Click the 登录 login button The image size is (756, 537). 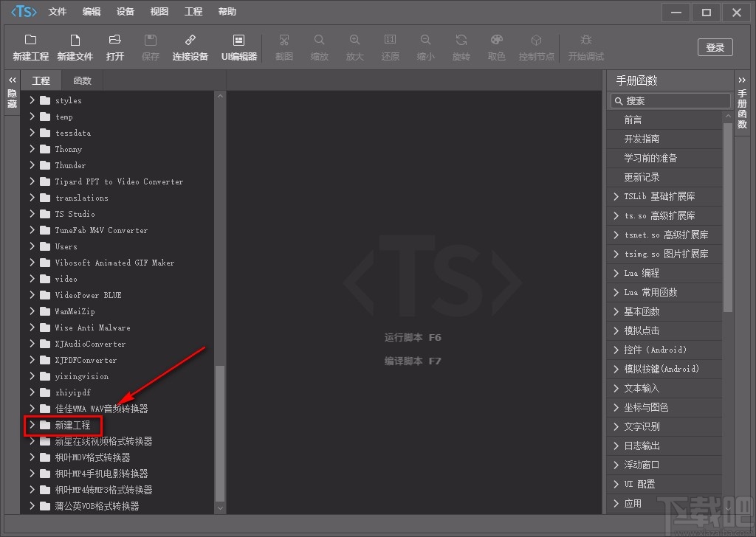coord(715,47)
